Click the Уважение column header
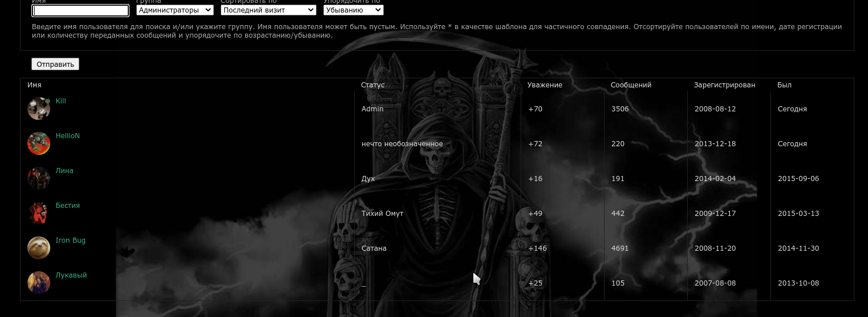The height and width of the screenshot is (317, 868). 545,85
